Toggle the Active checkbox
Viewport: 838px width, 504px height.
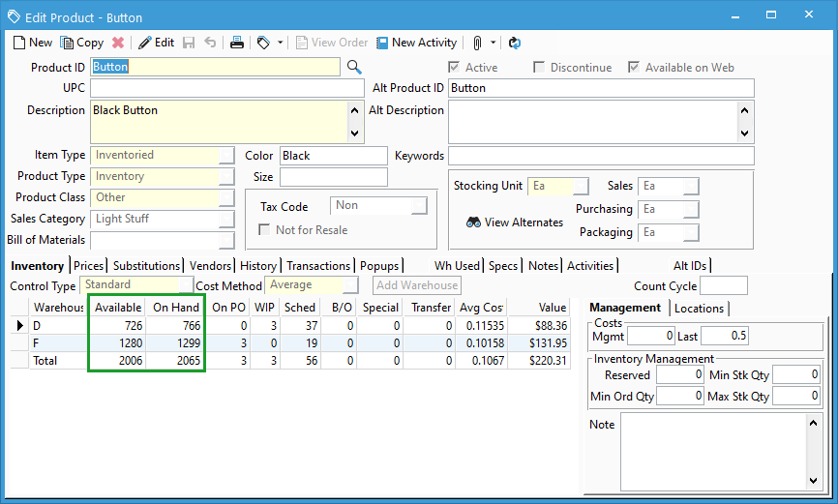454,68
